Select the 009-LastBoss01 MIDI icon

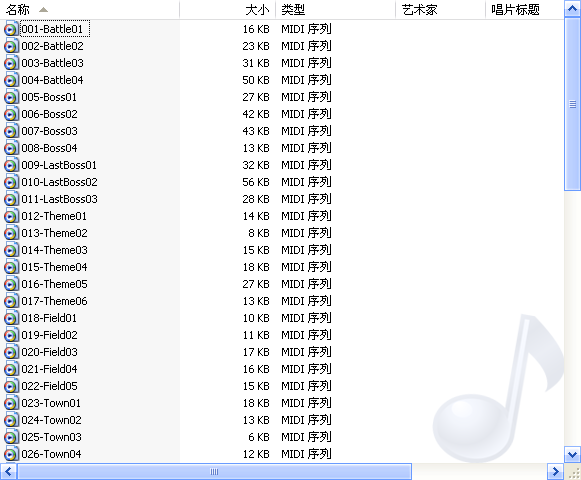[x=11, y=165]
